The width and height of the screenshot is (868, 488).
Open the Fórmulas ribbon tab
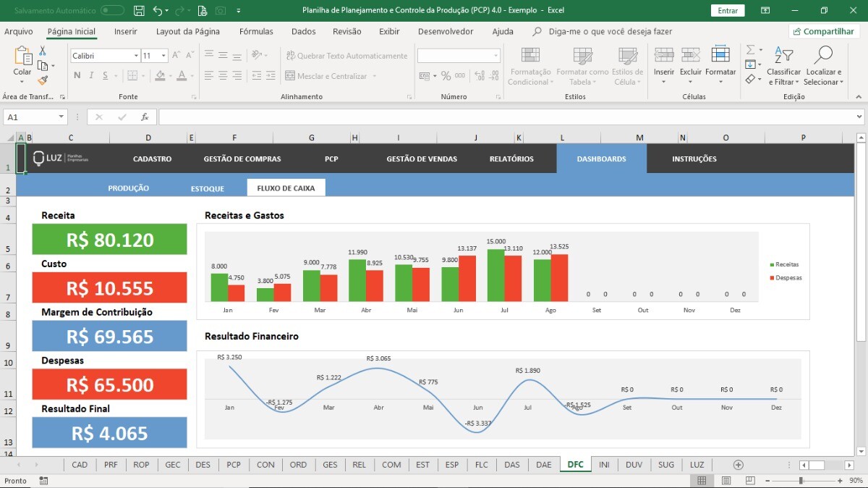coord(256,32)
